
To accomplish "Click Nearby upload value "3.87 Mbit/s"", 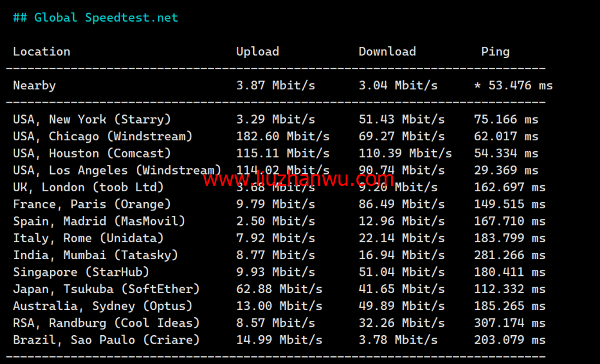I will pyautogui.click(x=275, y=85).
